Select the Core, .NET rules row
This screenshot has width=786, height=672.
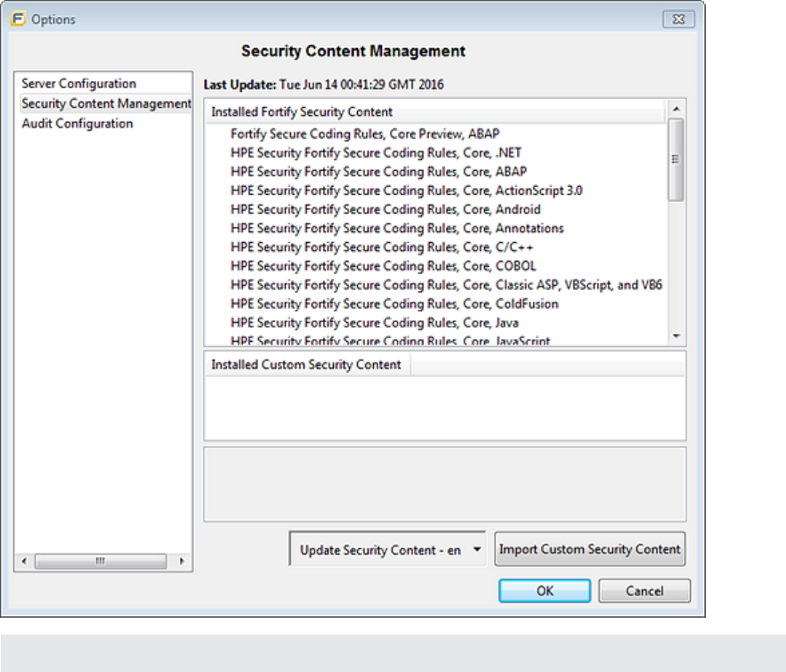[376, 153]
